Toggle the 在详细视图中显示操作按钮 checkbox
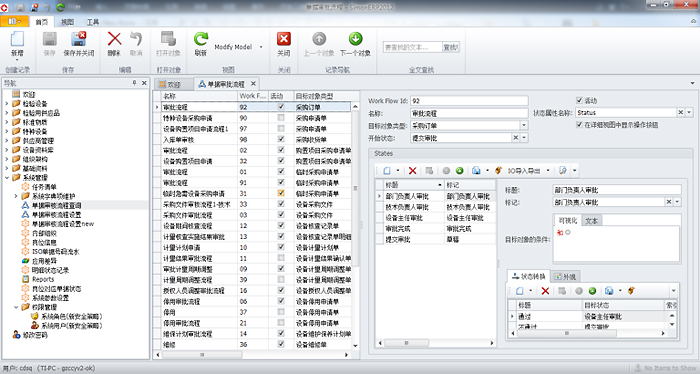This screenshot has height=374, width=700. coord(579,125)
